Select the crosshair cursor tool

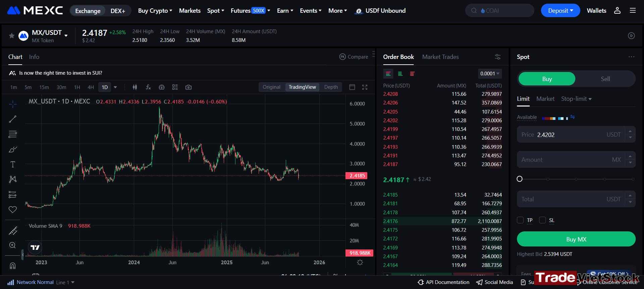tap(13, 104)
